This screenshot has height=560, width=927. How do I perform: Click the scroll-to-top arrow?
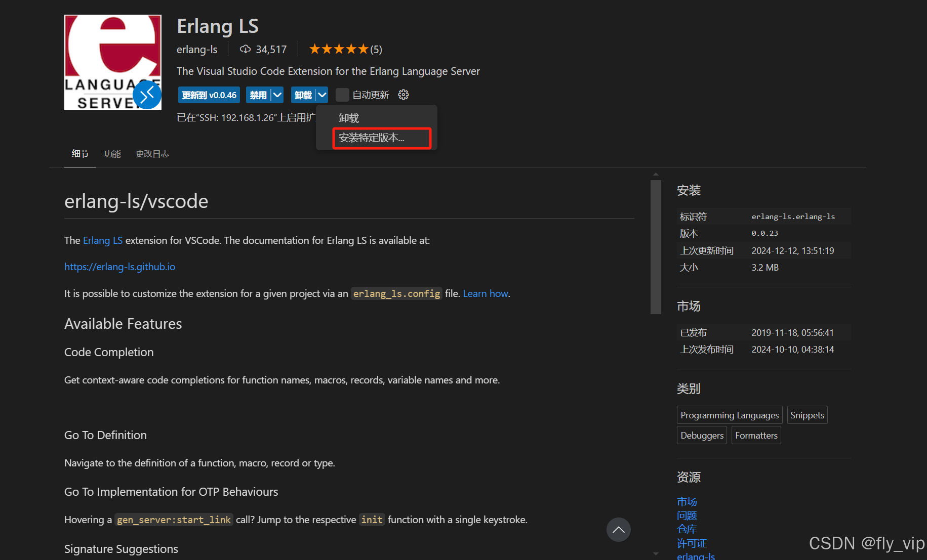pos(618,530)
